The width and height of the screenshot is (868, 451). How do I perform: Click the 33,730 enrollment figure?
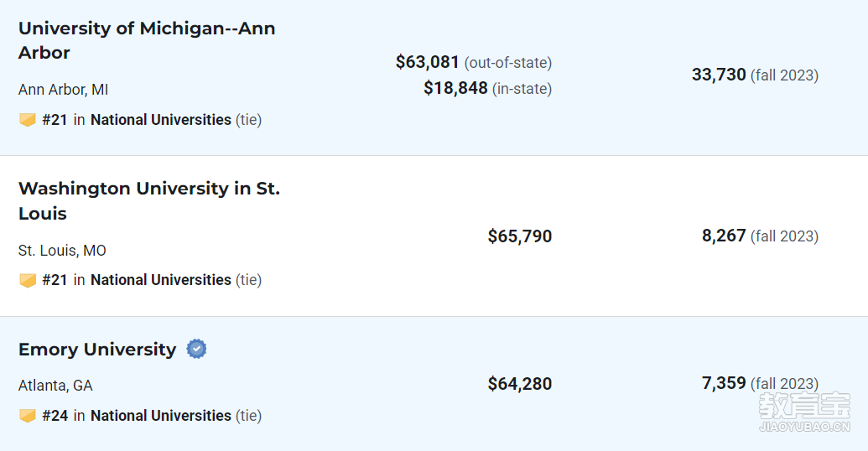tap(719, 75)
